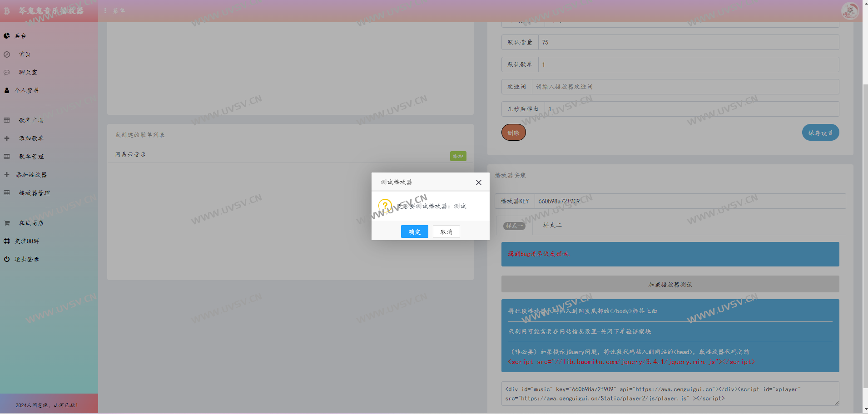
Task: Click the table icon beside 播放器管理
Action: tap(7, 193)
